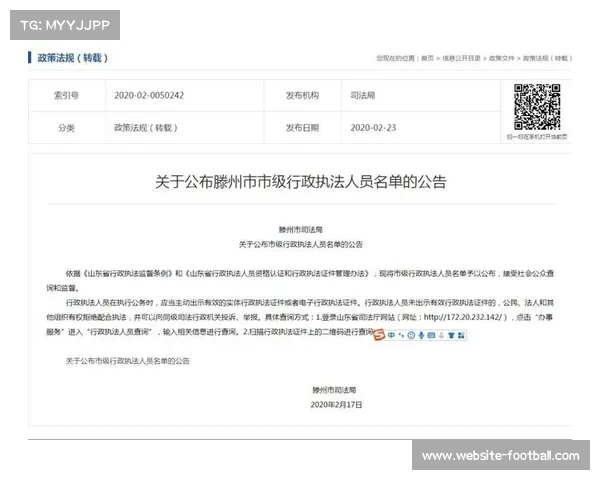Click the 发布日期 label cell
The width and height of the screenshot is (600, 480).
(302, 128)
